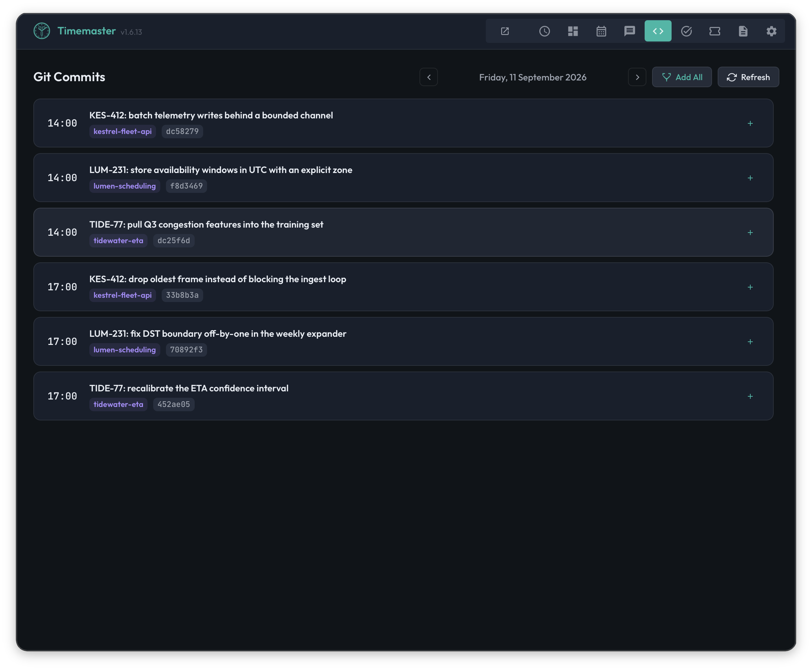Open the document reports icon
Viewport: 812px width, 670px height.
[743, 31]
